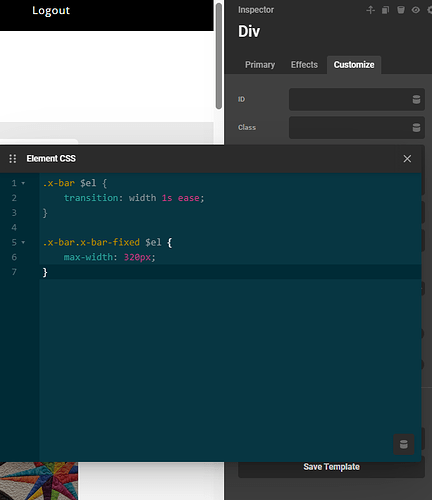Open dynamic content in the Element CSS editor
Image resolution: width=432 pixels, height=500 pixels.
[x=404, y=444]
